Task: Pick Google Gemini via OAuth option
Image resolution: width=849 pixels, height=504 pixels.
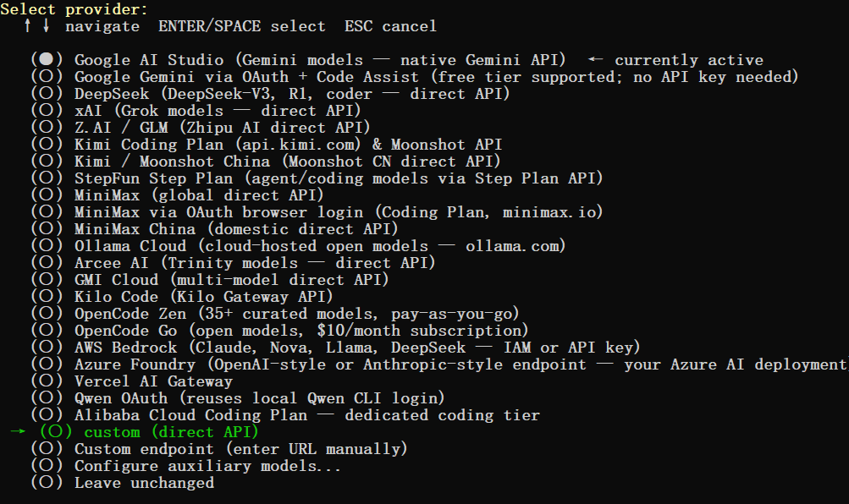Action: (x=415, y=77)
